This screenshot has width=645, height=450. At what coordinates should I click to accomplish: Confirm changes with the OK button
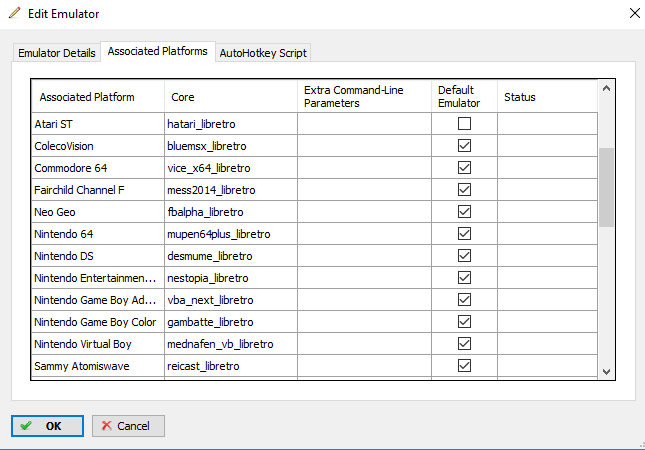tap(47, 426)
